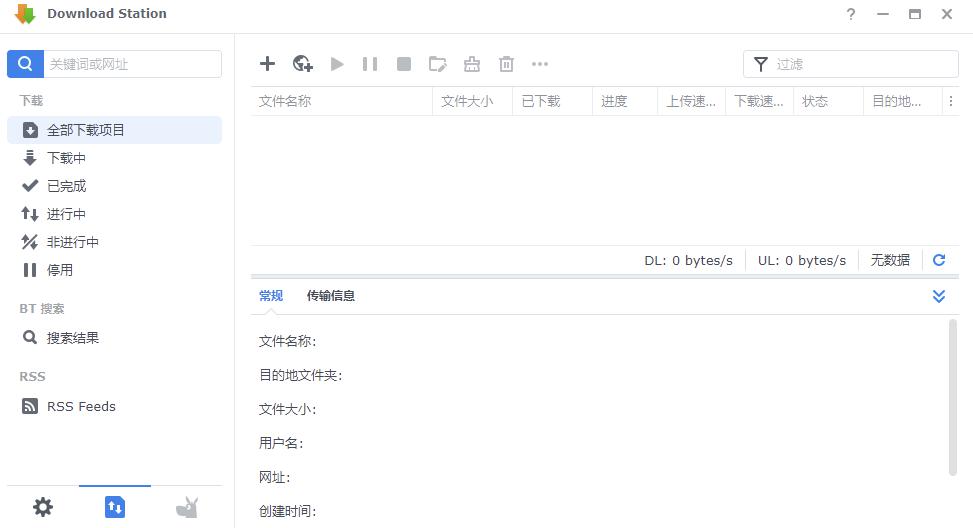Click the 无数据 status text
973x528 pixels.
[890, 260]
